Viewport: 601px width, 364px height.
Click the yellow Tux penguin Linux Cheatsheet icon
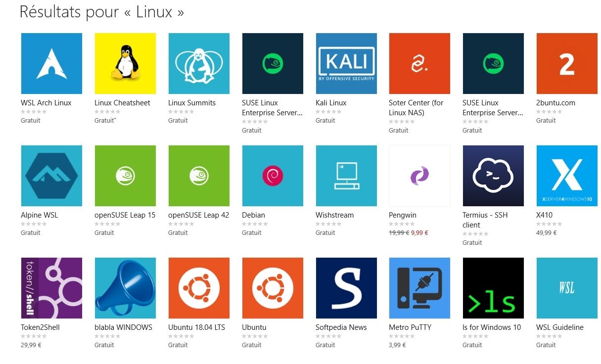(x=125, y=63)
